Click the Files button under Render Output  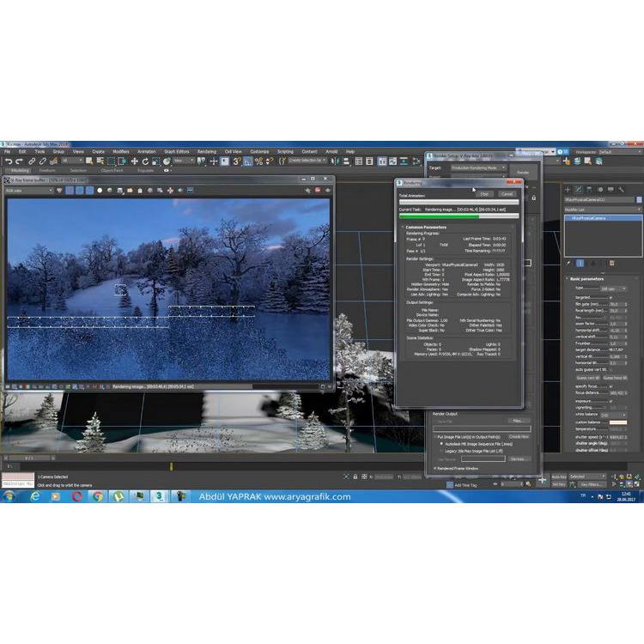point(519,421)
